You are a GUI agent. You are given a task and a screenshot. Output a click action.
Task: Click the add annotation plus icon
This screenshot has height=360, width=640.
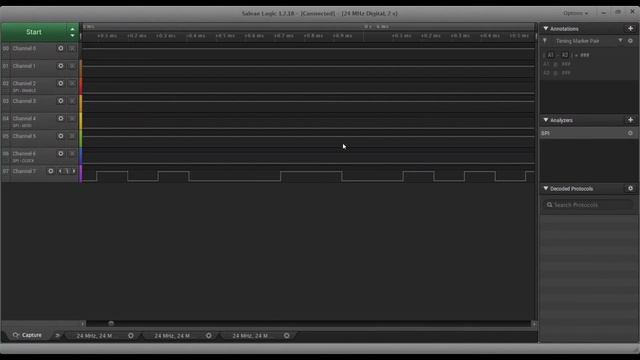[630, 29]
